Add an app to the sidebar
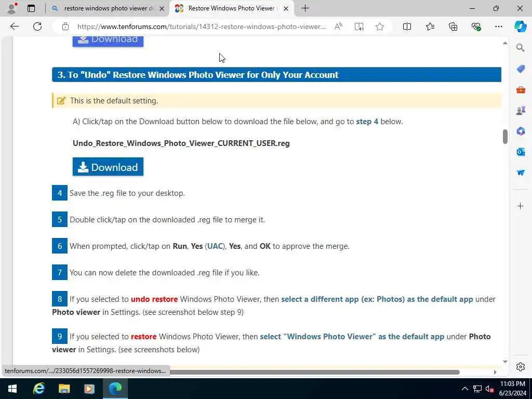 click(521, 206)
